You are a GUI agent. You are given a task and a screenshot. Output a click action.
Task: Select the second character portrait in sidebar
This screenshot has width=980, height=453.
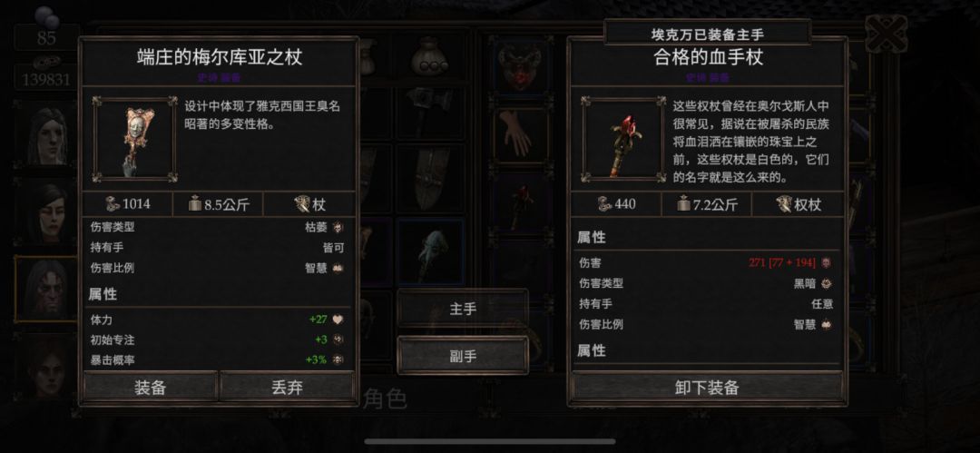point(47,212)
